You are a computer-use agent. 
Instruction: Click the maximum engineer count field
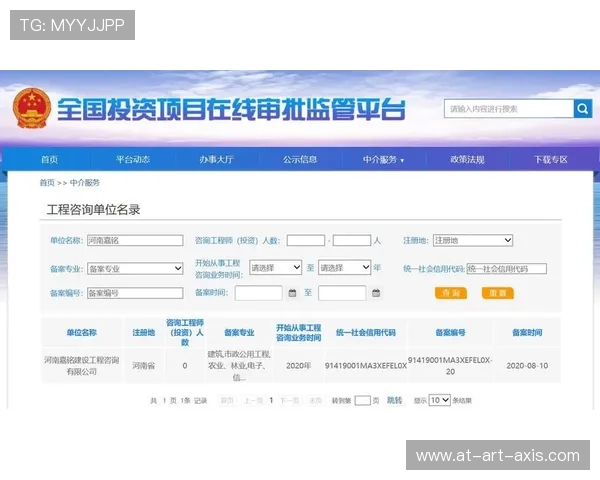click(x=352, y=240)
